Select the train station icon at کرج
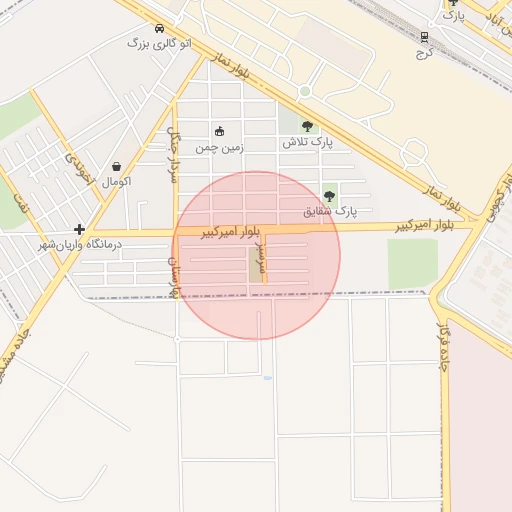This screenshot has height=512, width=512. tap(424, 37)
